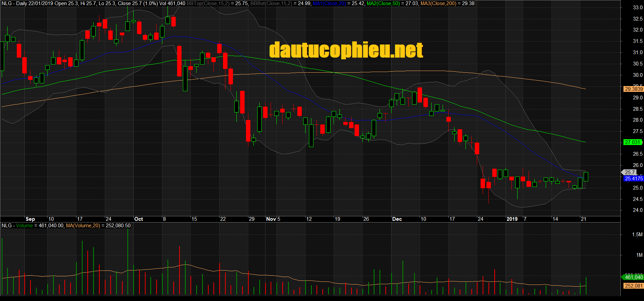Click the 1.5M volume axis label
The height and width of the screenshot is (301, 644).
[x=637, y=234]
